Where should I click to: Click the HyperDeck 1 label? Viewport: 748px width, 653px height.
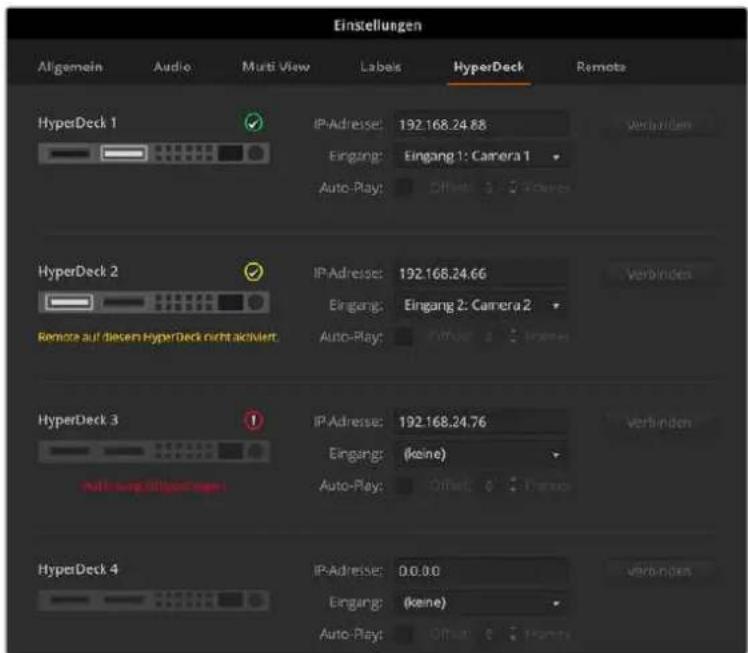click(77, 123)
